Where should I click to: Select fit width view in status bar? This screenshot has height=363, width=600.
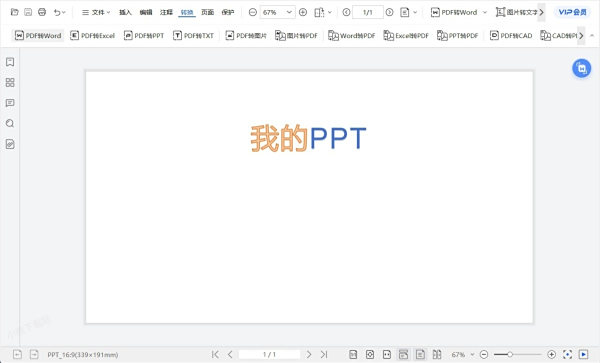pyautogui.click(x=387, y=355)
